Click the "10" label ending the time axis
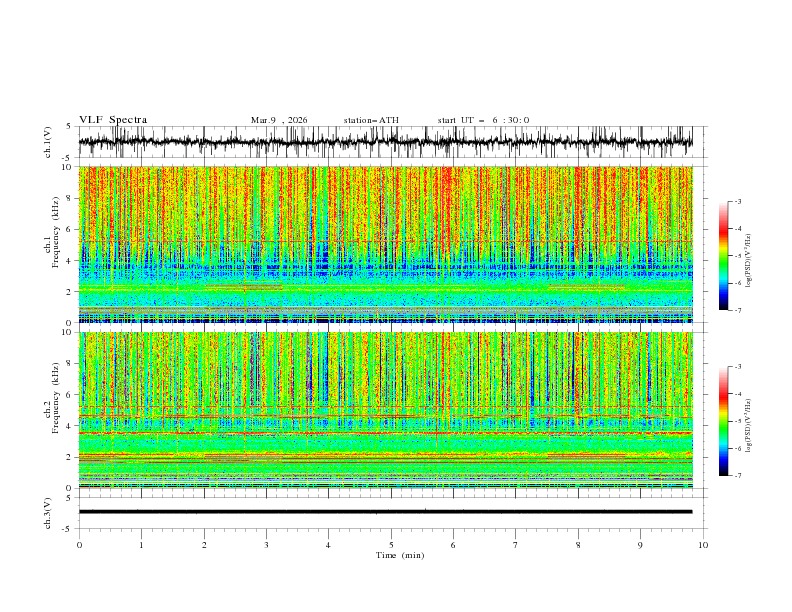Image resolution: width=792 pixels, height=612 pixels. (703, 545)
